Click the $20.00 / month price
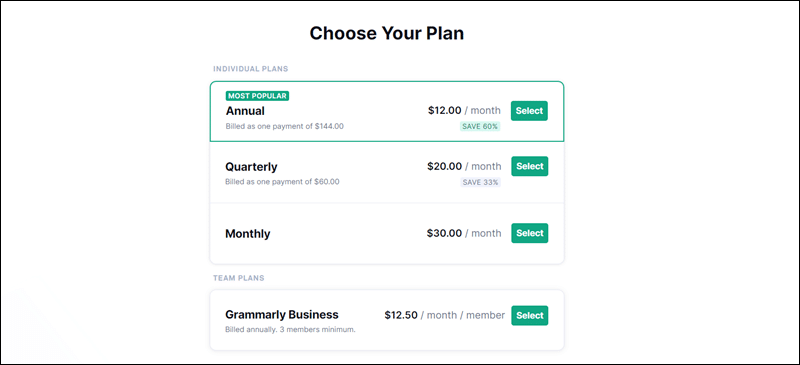Screen dimensions: 800x365 tap(464, 166)
